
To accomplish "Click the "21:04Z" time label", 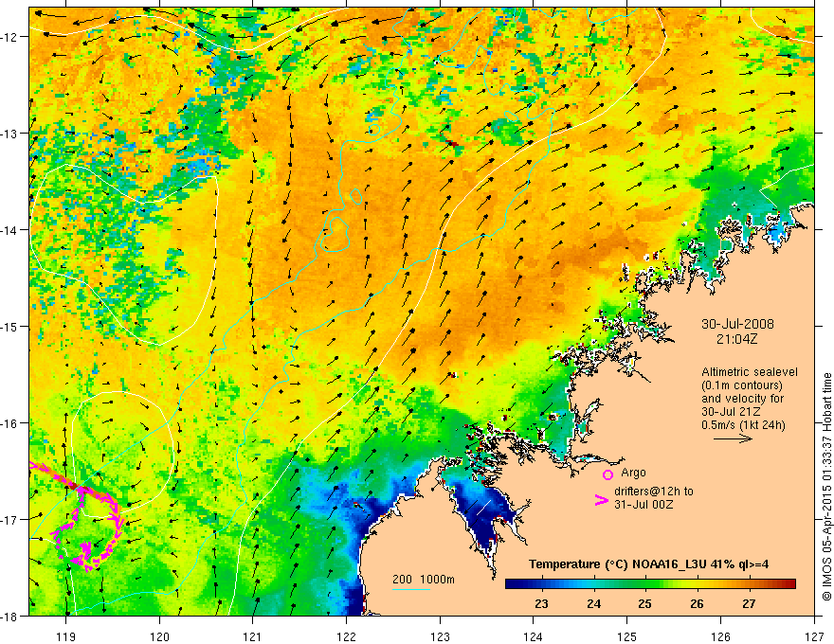I will coord(736,338).
